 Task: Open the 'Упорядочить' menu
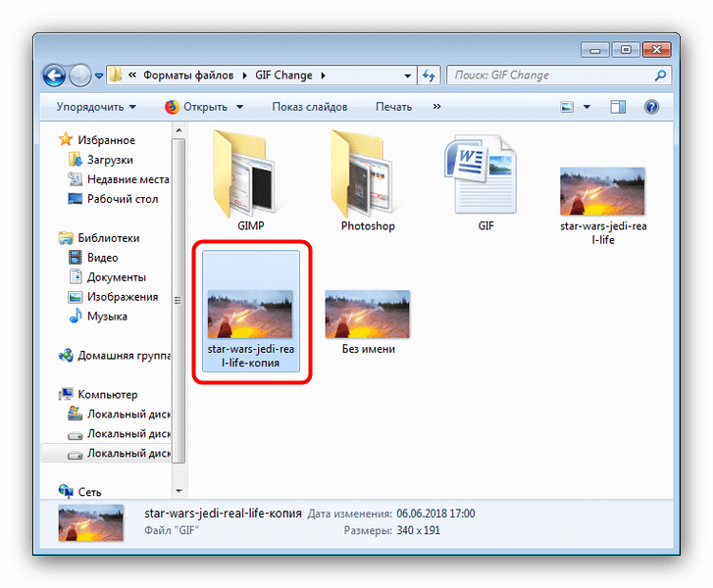tap(96, 107)
